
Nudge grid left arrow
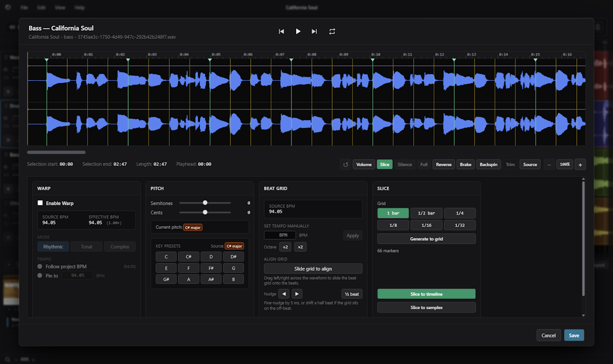284,293
